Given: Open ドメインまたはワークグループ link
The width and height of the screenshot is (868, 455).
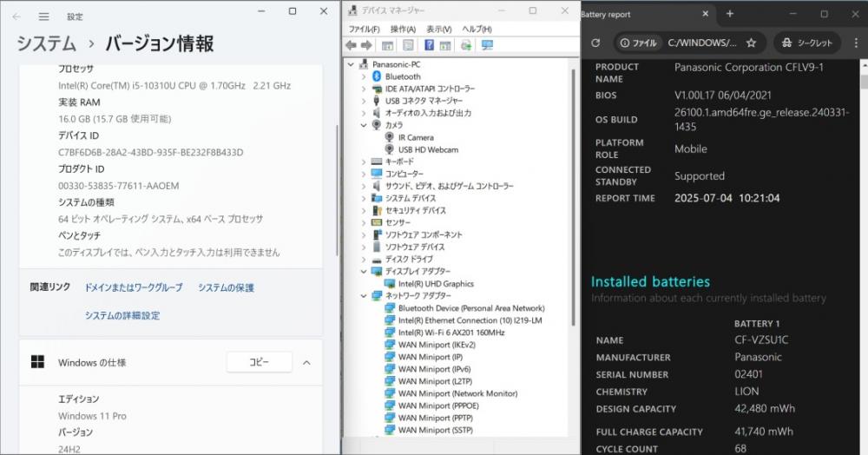Looking at the screenshot, I should (x=134, y=287).
